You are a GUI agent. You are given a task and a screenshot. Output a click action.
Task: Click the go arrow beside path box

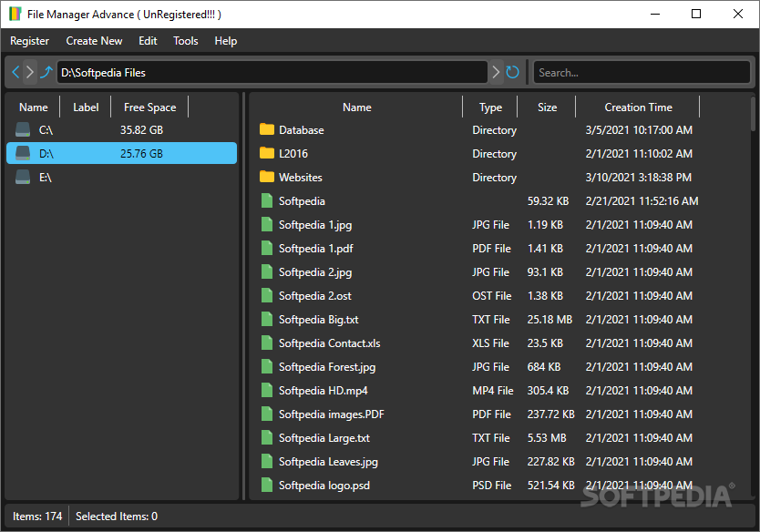click(496, 72)
